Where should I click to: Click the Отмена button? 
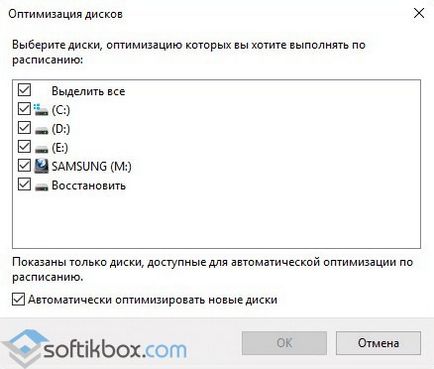(x=378, y=343)
